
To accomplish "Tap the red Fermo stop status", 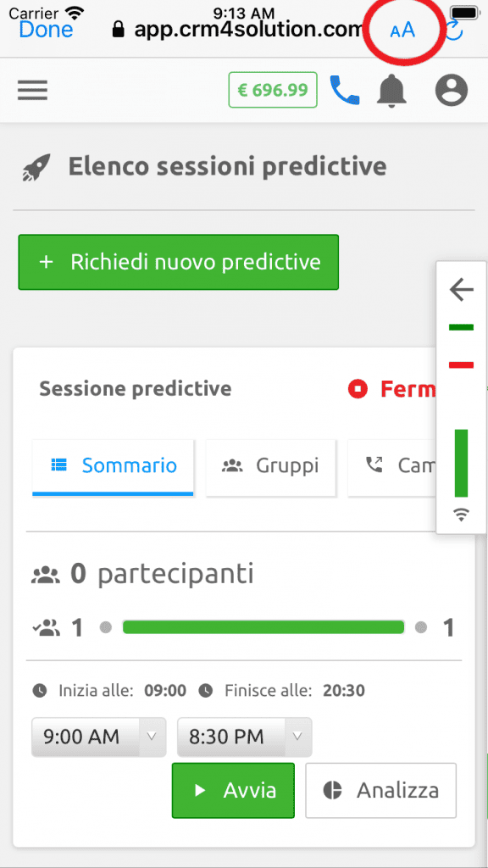I will pos(391,389).
